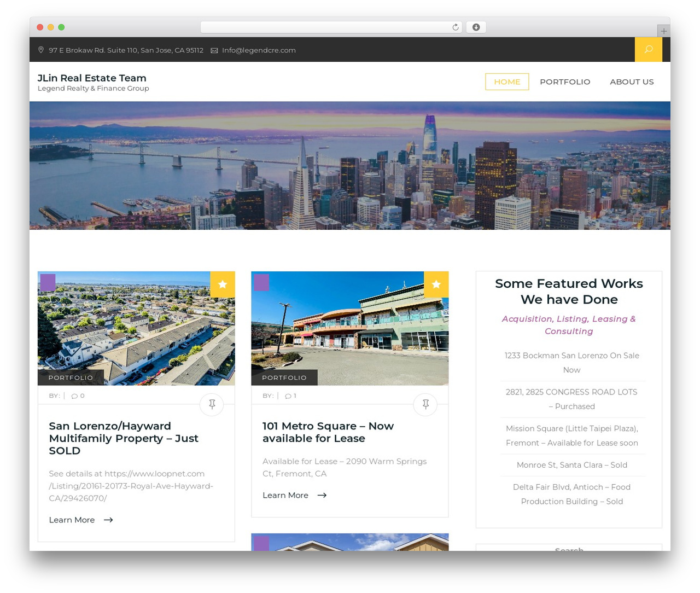Open Monroe St, Santa Clara – Sold link
The height and width of the screenshot is (593, 700).
(571, 465)
